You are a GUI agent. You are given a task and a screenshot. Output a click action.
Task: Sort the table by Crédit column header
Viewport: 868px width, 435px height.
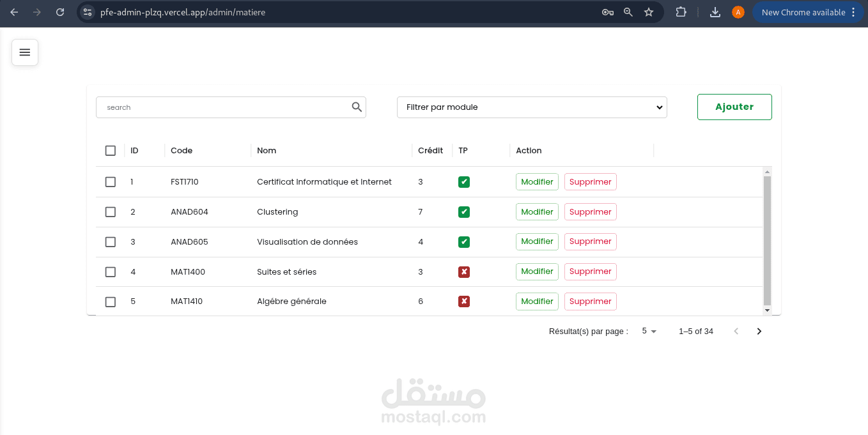[x=430, y=151]
